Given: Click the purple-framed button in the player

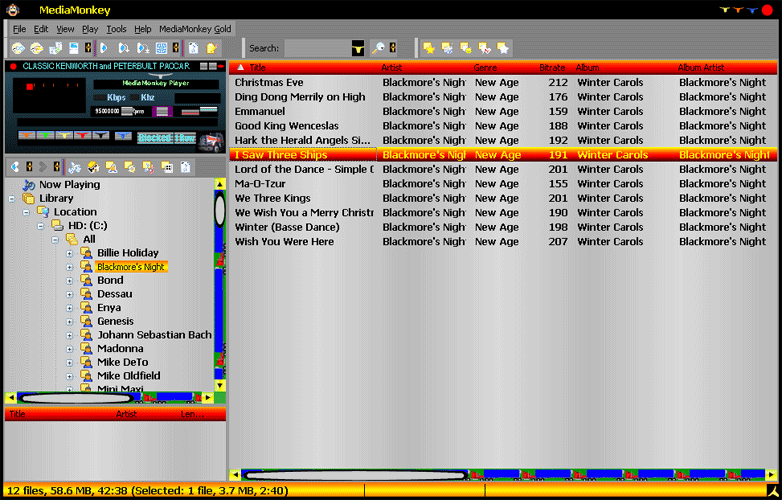Looking at the screenshot, I should pyautogui.click(x=163, y=111).
